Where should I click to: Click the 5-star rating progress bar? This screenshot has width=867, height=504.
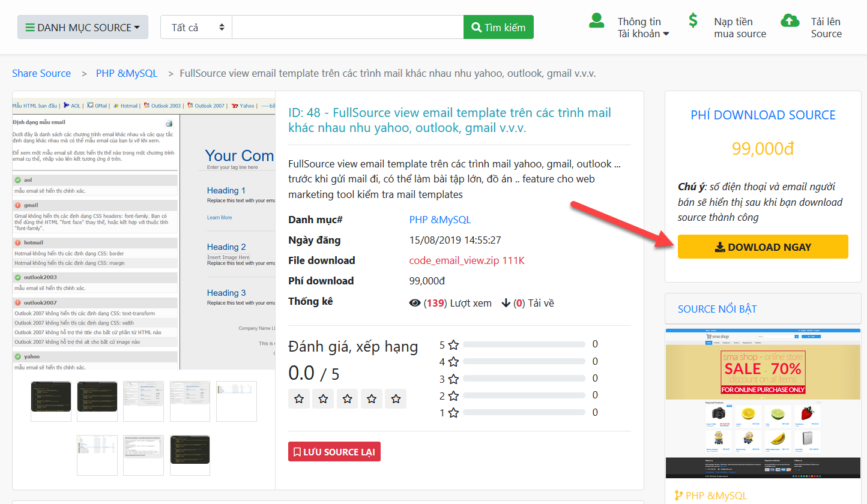pyautogui.click(x=524, y=344)
